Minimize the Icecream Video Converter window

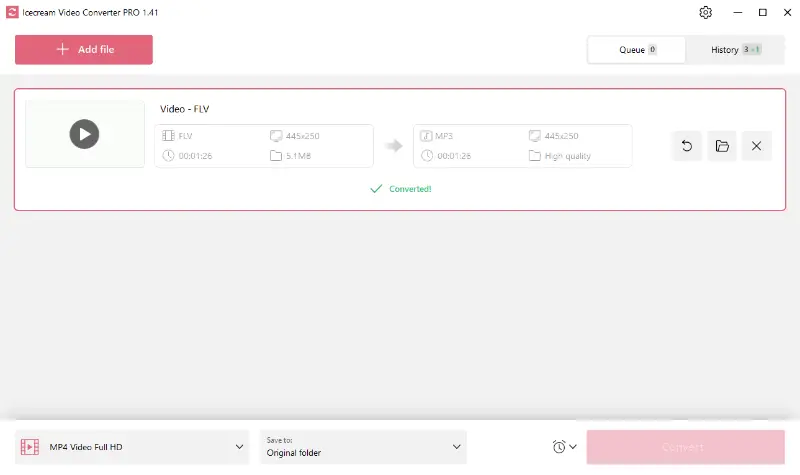pyautogui.click(x=738, y=12)
